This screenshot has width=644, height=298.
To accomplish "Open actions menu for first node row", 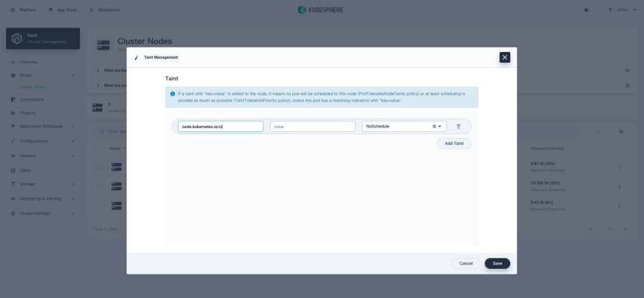I will 619,167.
